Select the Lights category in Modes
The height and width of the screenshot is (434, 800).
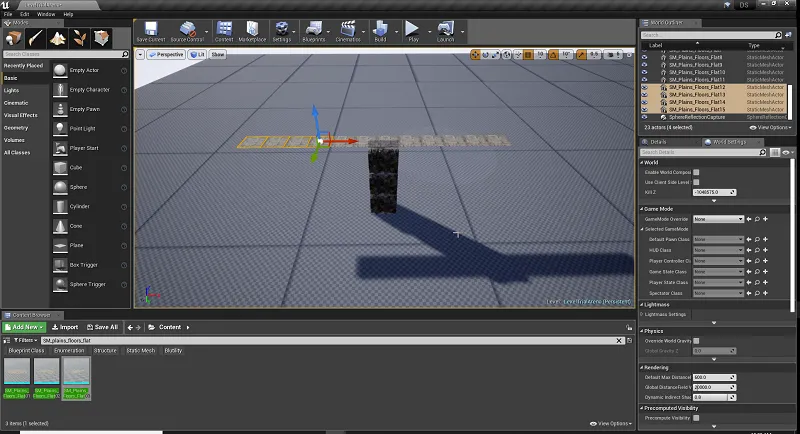pyautogui.click(x=11, y=90)
